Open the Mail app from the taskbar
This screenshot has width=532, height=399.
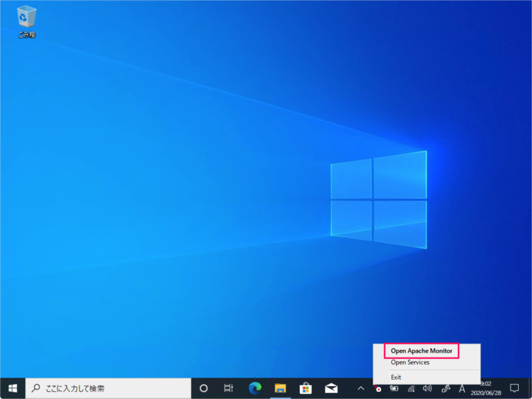point(331,388)
